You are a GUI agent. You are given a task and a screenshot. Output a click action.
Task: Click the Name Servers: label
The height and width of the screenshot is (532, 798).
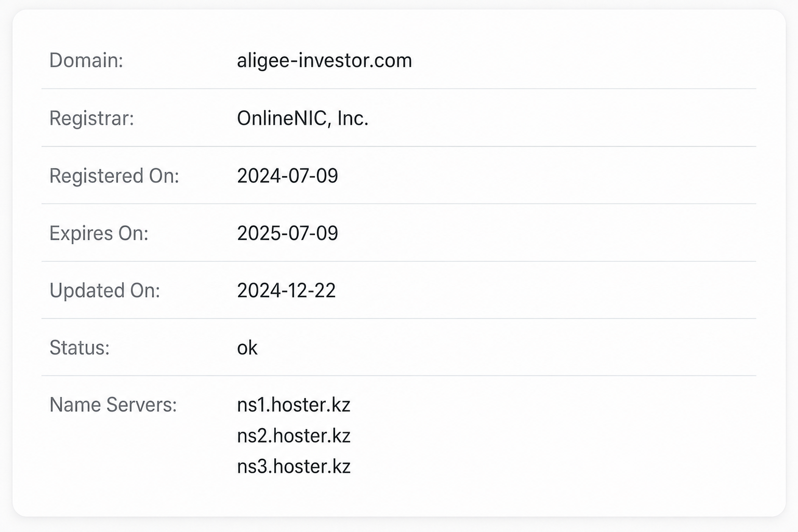[113, 405]
